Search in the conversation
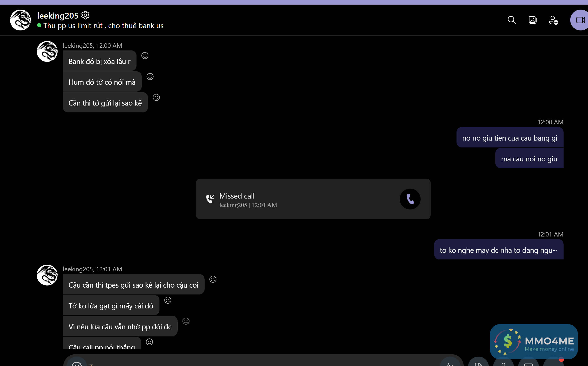This screenshot has width=588, height=366. pos(511,20)
